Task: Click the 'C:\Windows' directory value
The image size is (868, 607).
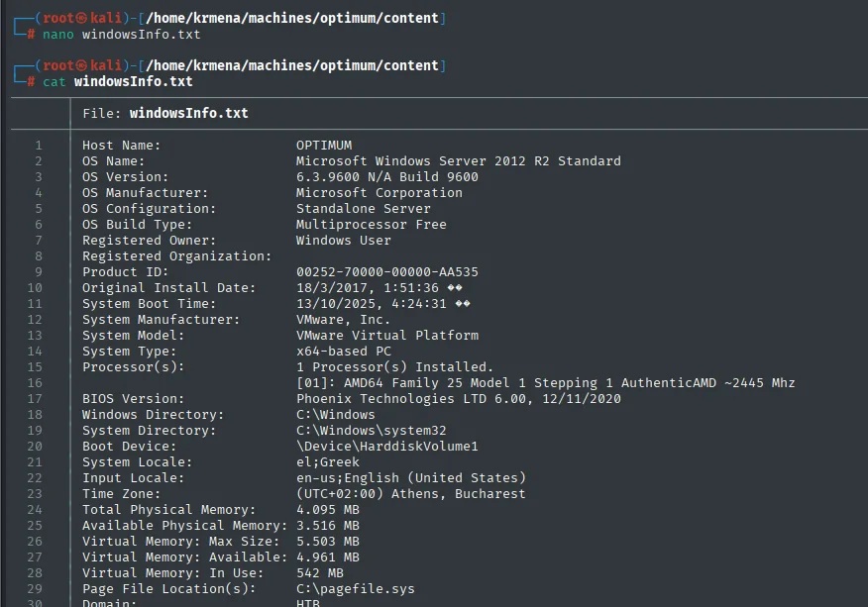Action: [x=336, y=415]
